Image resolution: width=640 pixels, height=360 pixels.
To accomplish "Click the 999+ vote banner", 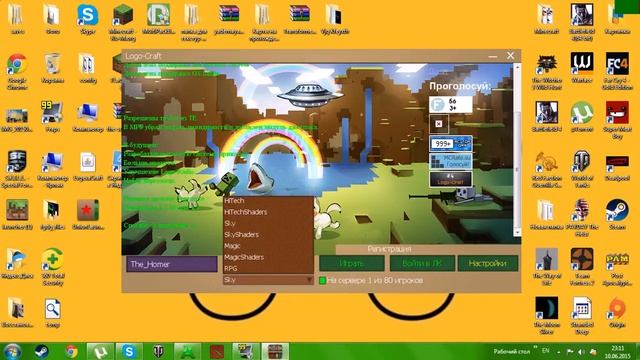I will (x=451, y=144).
